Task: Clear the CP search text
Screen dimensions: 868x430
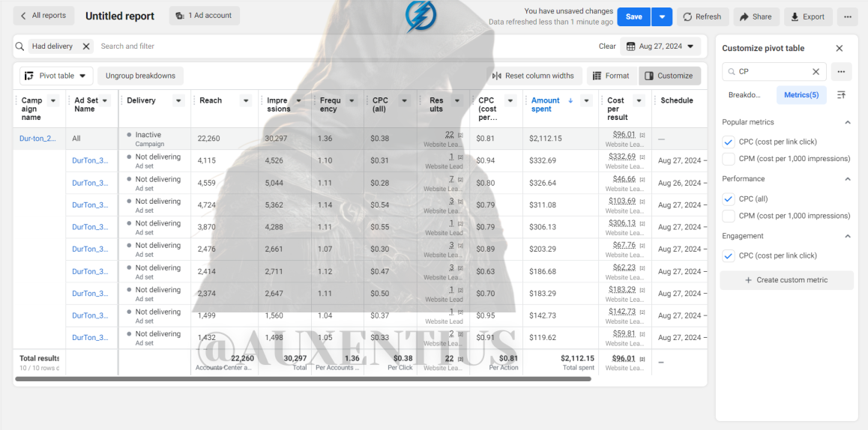Action: coord(816,71)
